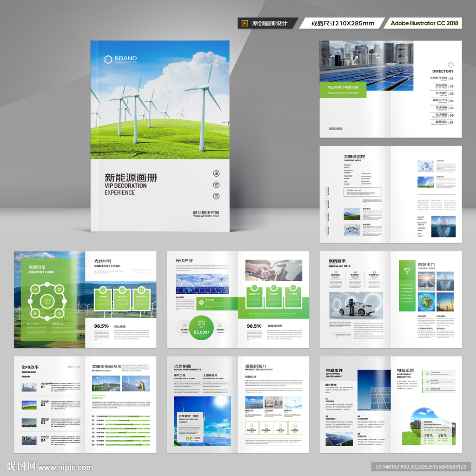Click the 75% figure on the bulb
This screenshot has height=476, width=476.
428,435
